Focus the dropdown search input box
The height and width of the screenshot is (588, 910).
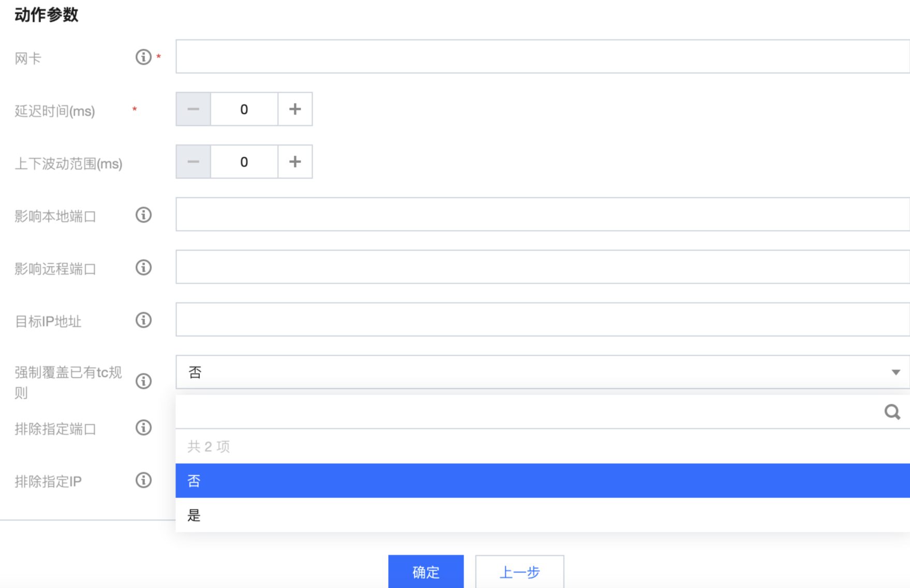pos(528,412)
